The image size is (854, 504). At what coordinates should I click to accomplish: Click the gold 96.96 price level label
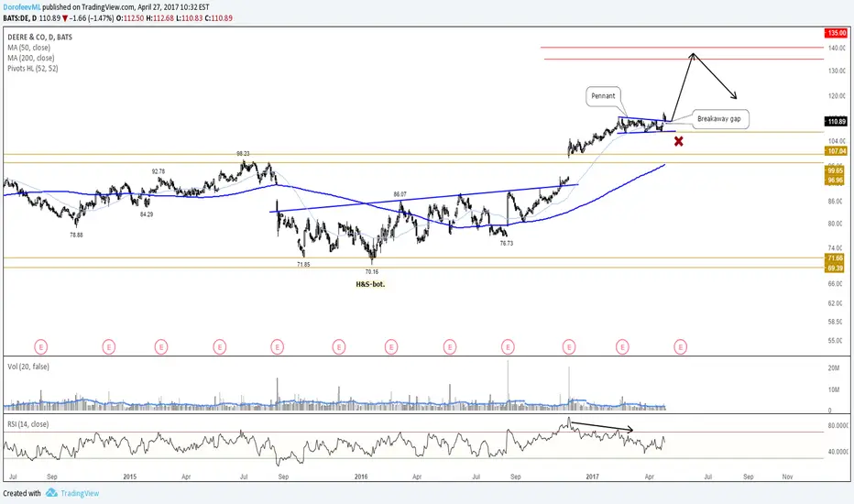(x=836, y=180)
